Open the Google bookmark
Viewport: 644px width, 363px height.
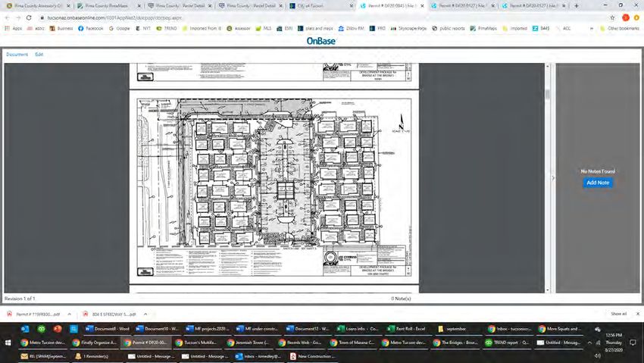point(120,28)
